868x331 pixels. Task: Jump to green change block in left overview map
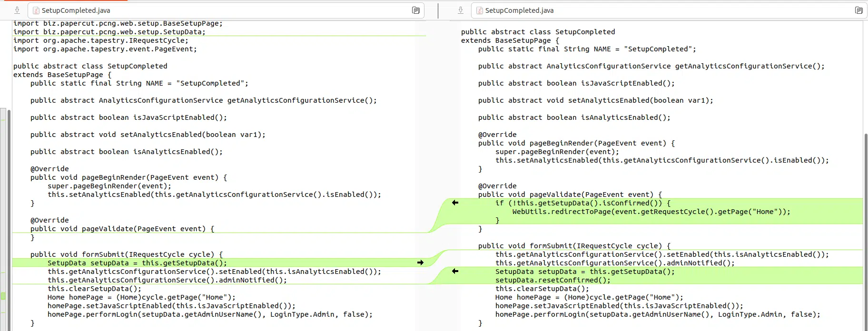(x=3, y=296)
